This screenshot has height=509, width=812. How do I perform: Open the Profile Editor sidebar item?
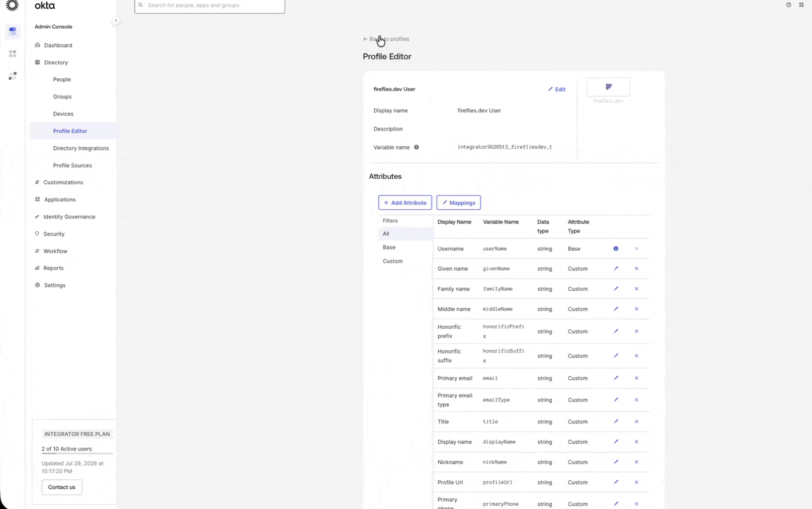pyautogui.click(x=73, y=131)
